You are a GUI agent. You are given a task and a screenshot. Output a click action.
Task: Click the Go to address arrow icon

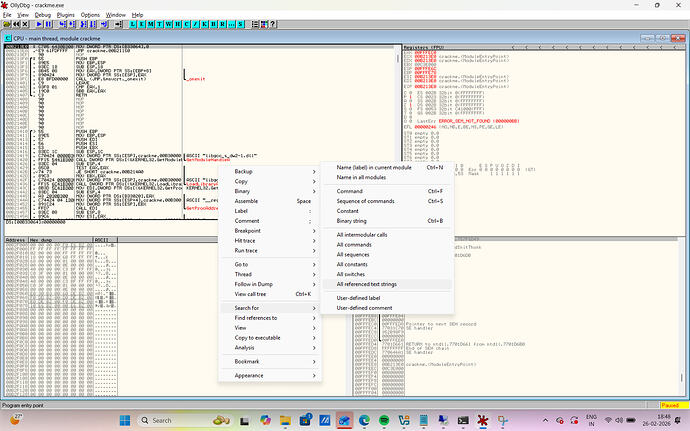point(118,24)
